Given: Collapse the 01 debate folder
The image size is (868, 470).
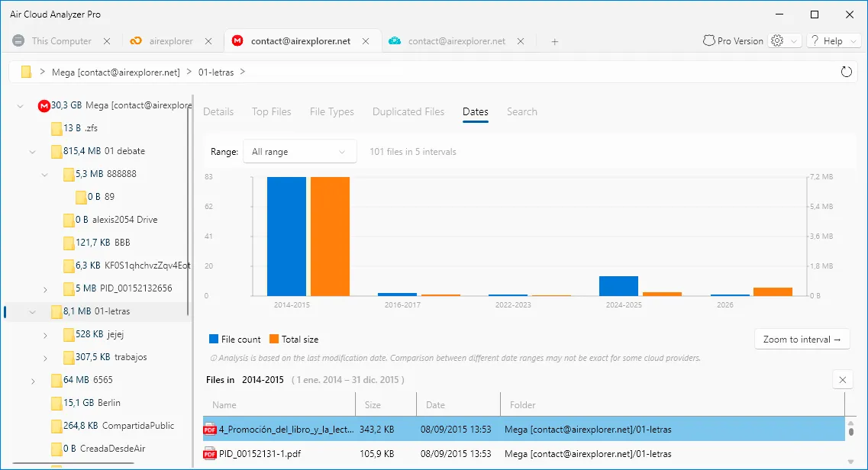Looking at the screenshot, I should pos(33,152).
